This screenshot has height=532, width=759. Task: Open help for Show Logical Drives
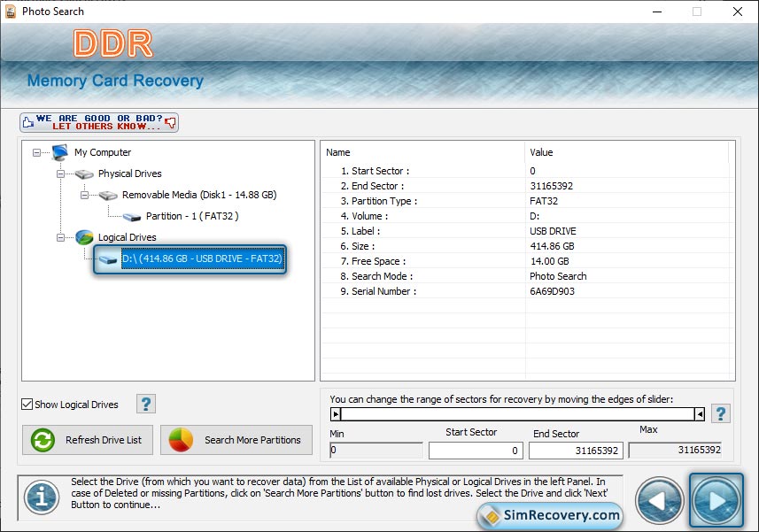click(x=146, y=404)
